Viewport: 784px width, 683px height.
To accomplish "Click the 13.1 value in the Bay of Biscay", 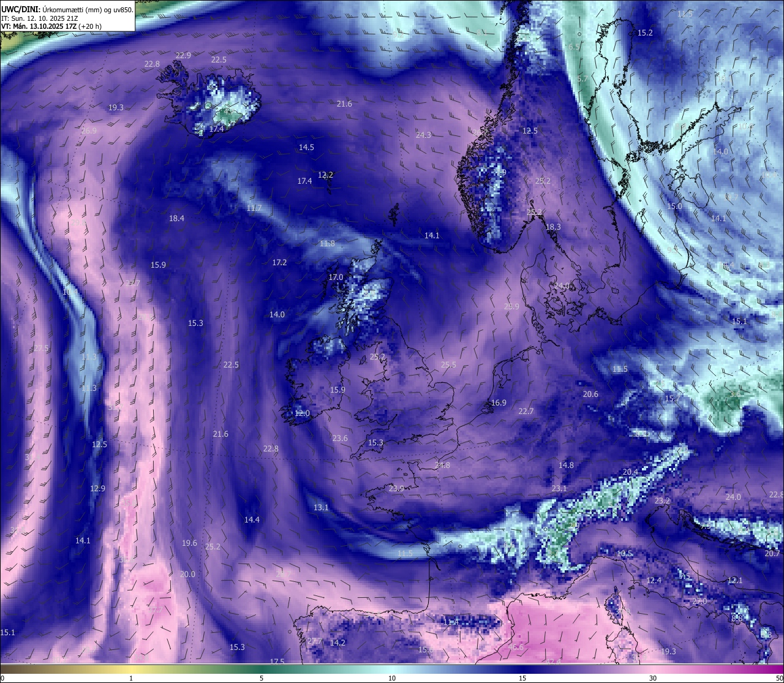I will [321, 507].
